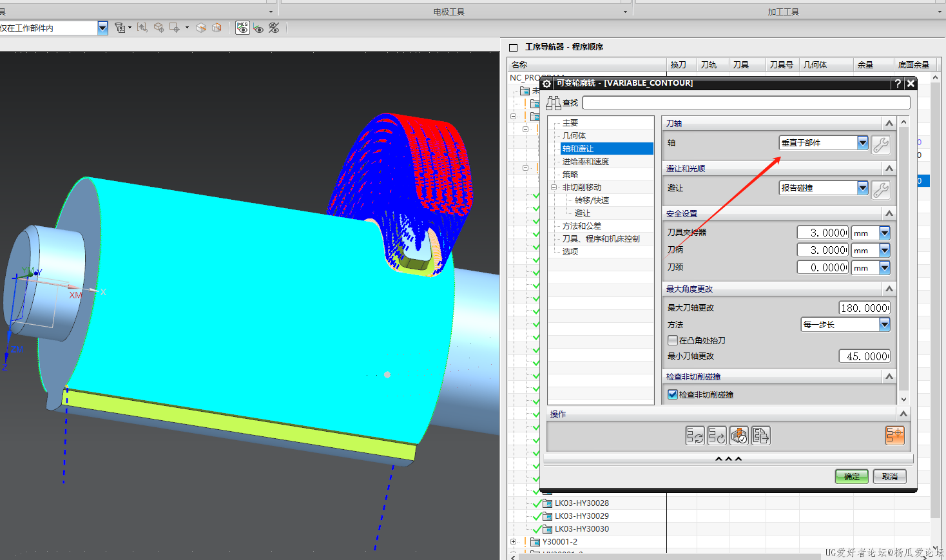Click the operation navigator window square icon
The image size is (946, 560).
514,48
